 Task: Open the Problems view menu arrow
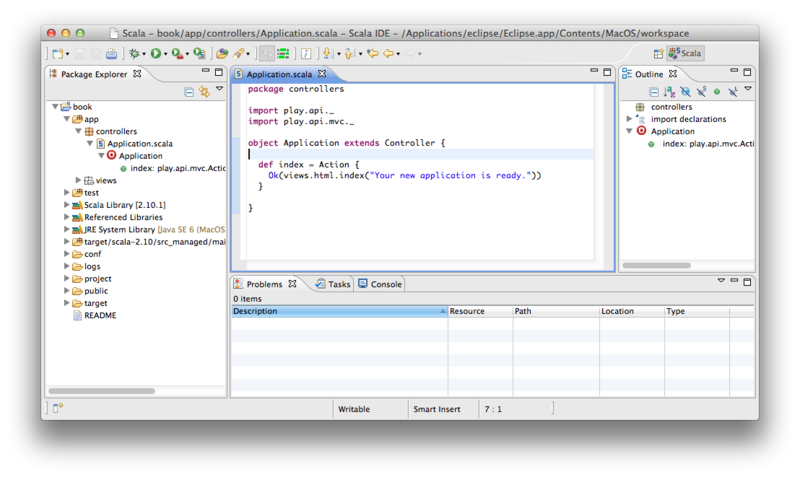click(721, 281)
